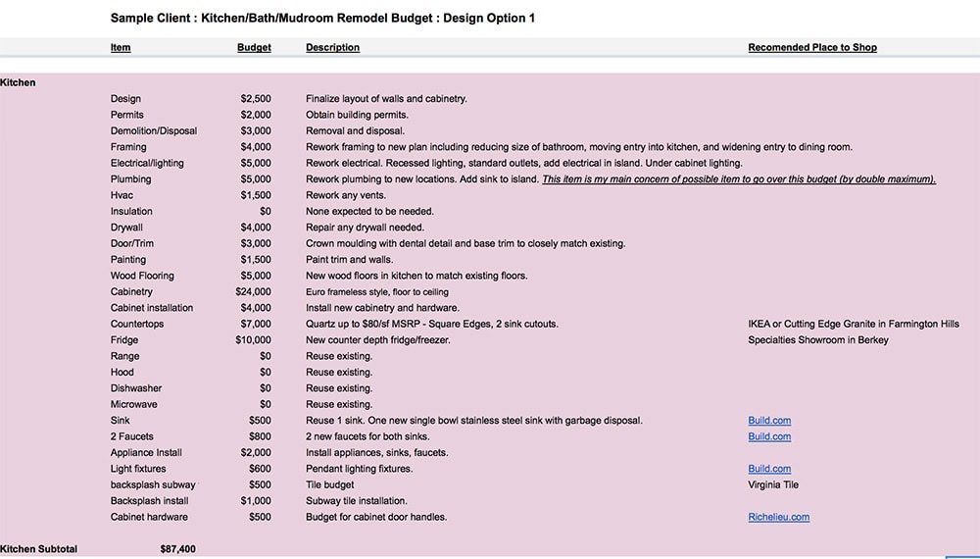
Task: Open the Build.com link in the Sink row
Action: (x=769, y=421)
